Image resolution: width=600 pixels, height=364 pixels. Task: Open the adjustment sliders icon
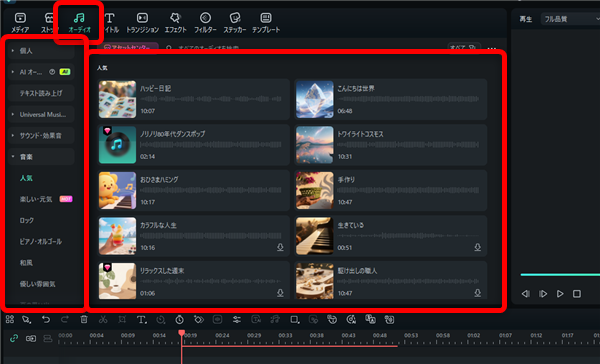[x=237, y=319]
